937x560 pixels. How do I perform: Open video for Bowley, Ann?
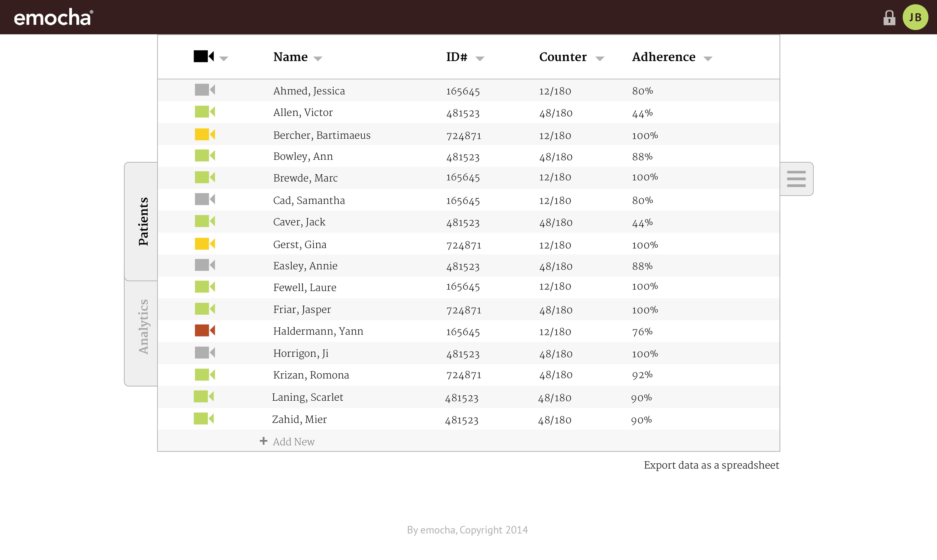205,156
